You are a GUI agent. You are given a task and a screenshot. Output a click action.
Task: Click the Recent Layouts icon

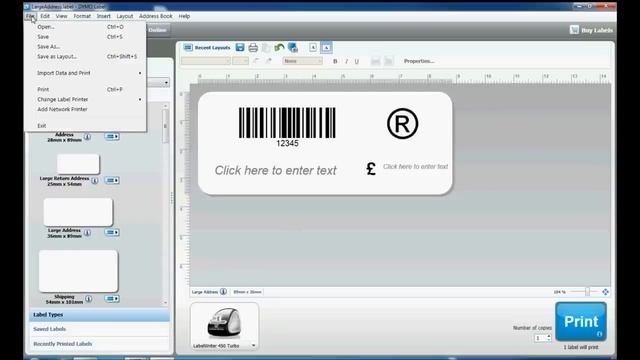(188, 48)
